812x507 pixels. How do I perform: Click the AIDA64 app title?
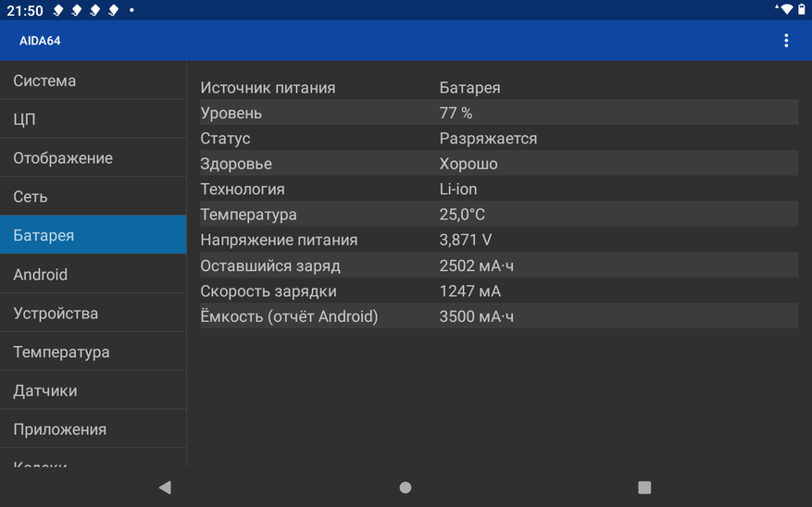coord(40,41)
